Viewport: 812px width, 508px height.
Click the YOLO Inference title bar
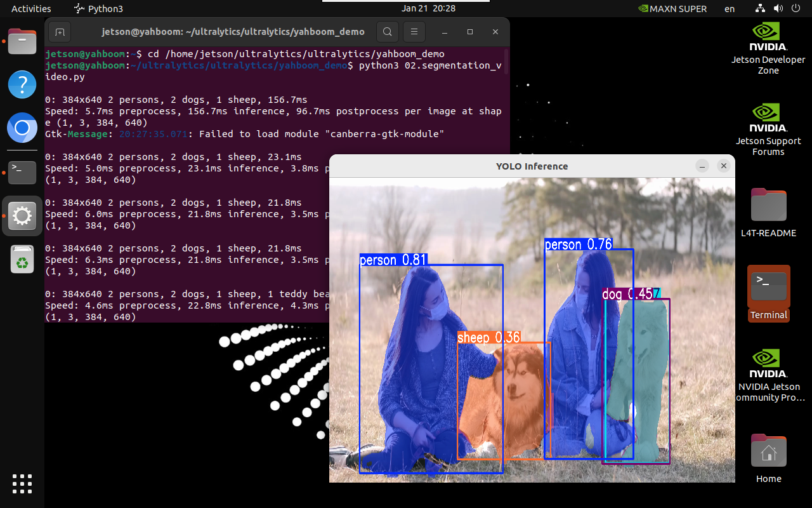532,166
